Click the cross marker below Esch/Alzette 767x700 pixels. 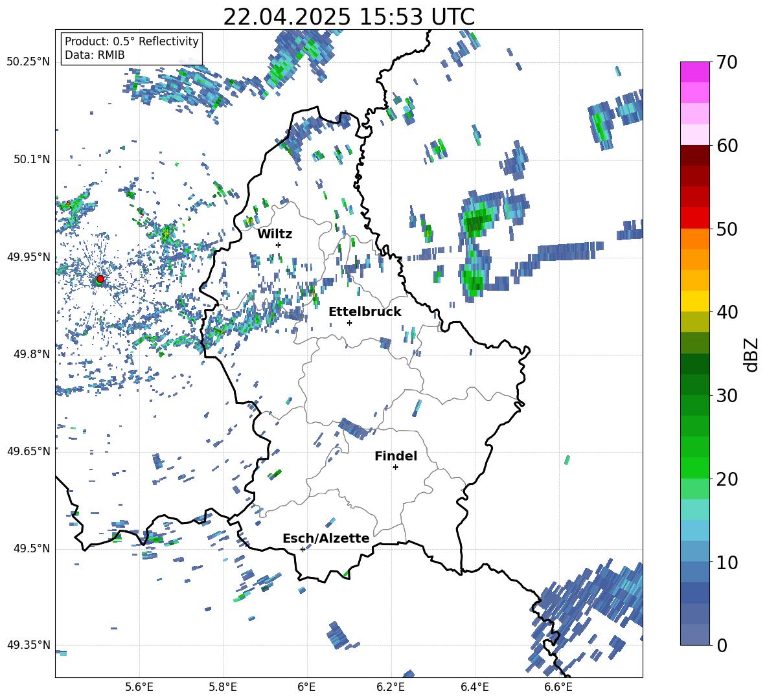pos(303,549)
